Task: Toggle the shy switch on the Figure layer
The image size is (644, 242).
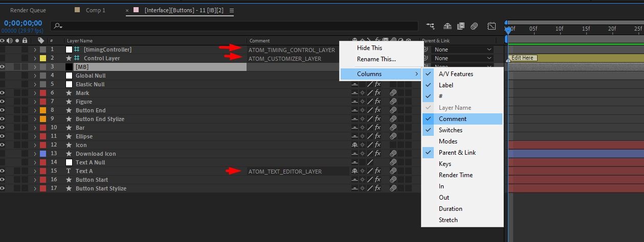Action: coord(354,102)
